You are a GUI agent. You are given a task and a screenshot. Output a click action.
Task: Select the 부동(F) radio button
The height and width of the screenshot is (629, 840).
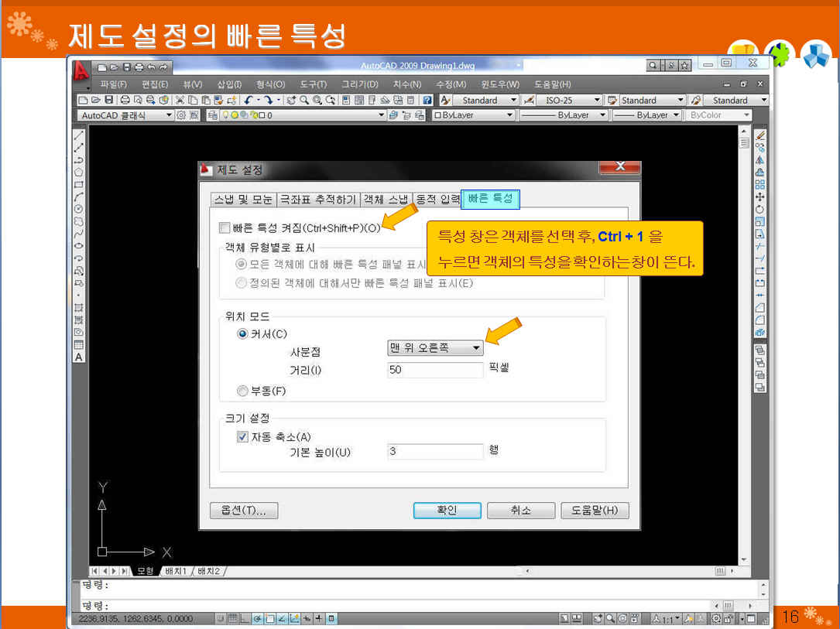coord(242,391)
